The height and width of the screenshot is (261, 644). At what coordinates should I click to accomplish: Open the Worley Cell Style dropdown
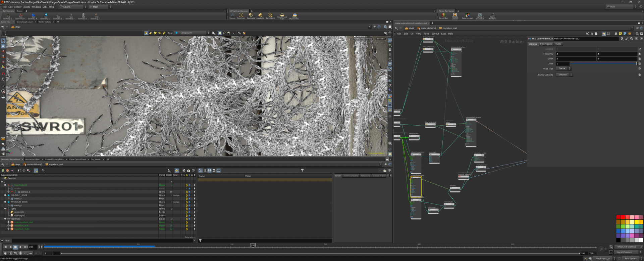(565, 75)
